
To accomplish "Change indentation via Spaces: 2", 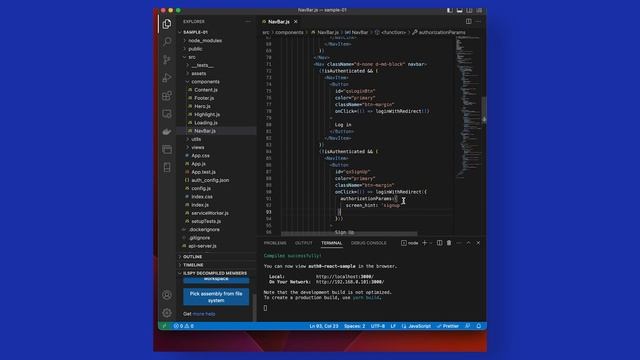I will (354, 326).
